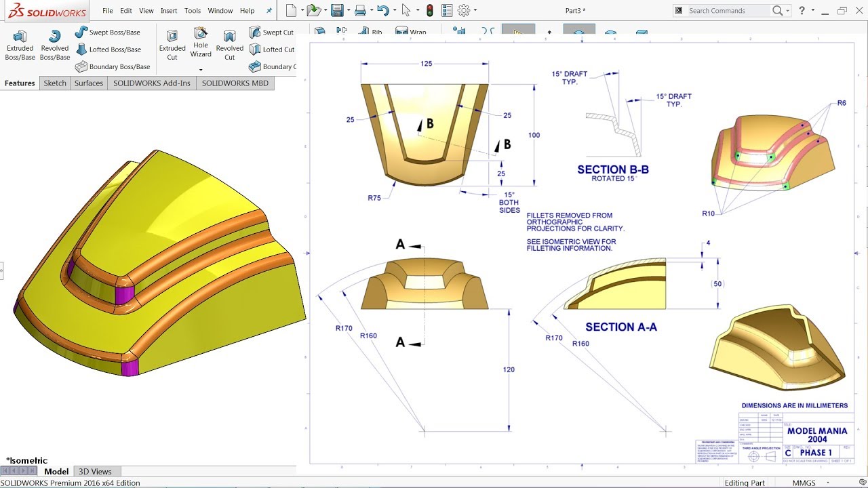Select the Revolved Cut tool
The image size is (868, 488).
230,45
